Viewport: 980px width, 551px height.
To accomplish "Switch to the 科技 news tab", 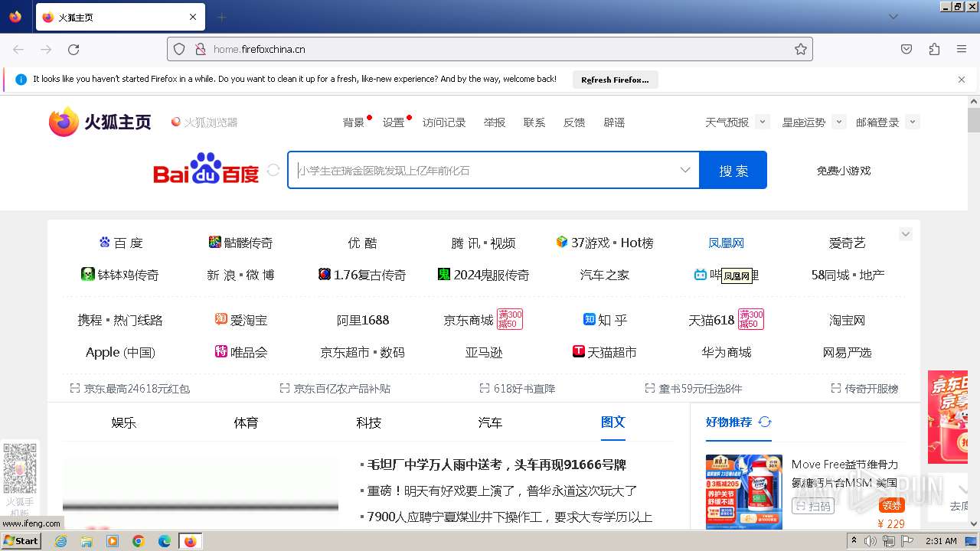I will tap(368, 422).
